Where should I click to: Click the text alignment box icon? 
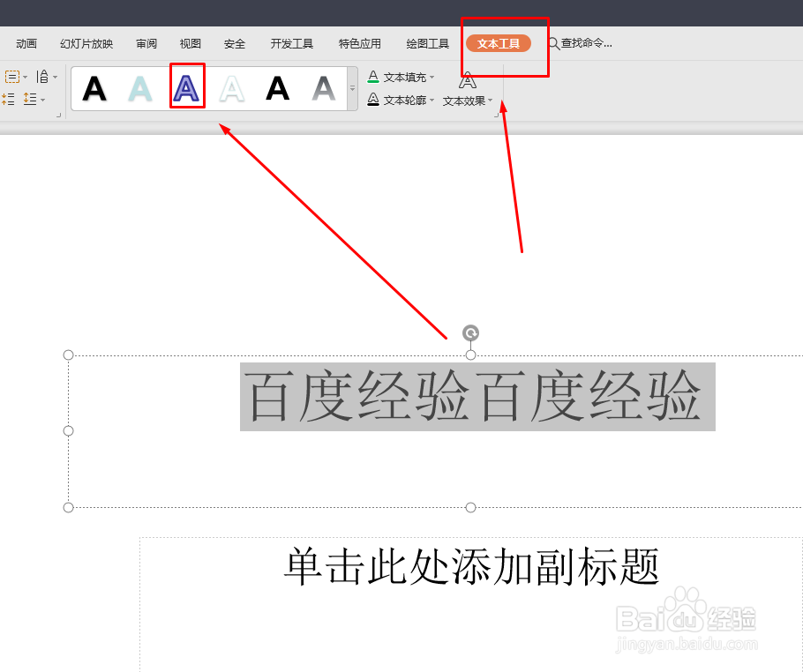click(x=12, y=77)
